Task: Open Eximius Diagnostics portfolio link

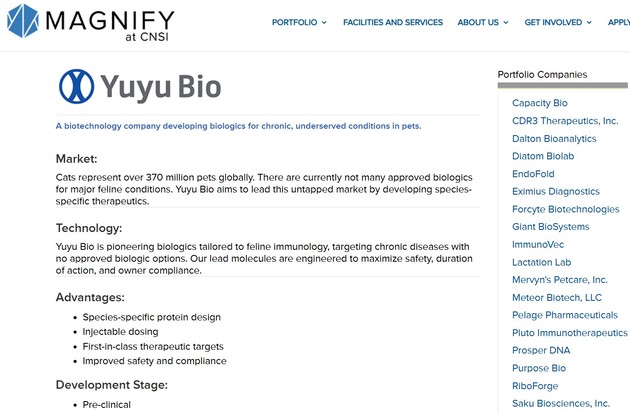Action: (556, 191)
